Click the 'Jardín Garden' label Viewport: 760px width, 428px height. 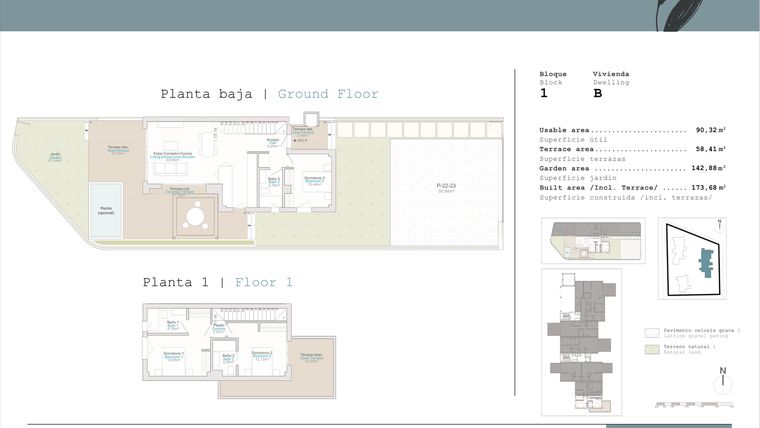55,156
